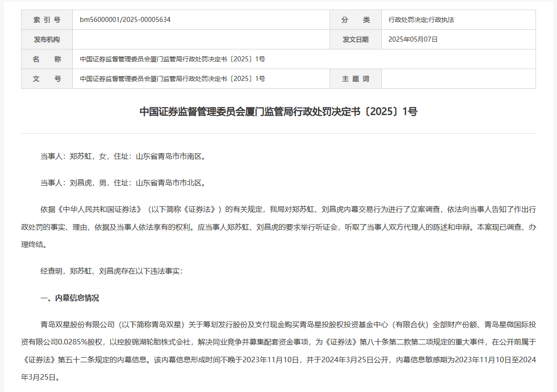The height and width of the screenshot is (392, 557).
Task: Click the bold main title heading
Action: (x=278, y=112)
